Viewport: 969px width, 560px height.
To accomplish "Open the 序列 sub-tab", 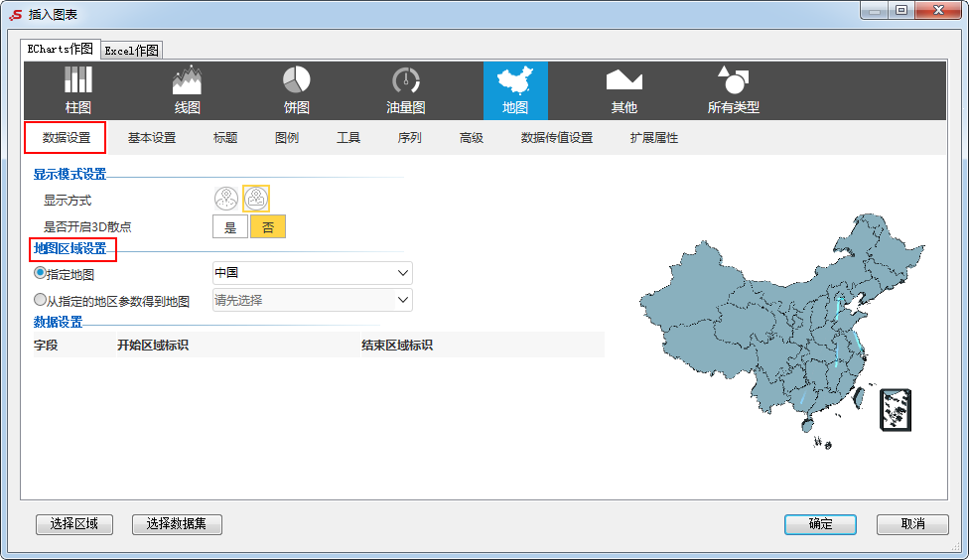I will tap(410, 138).
